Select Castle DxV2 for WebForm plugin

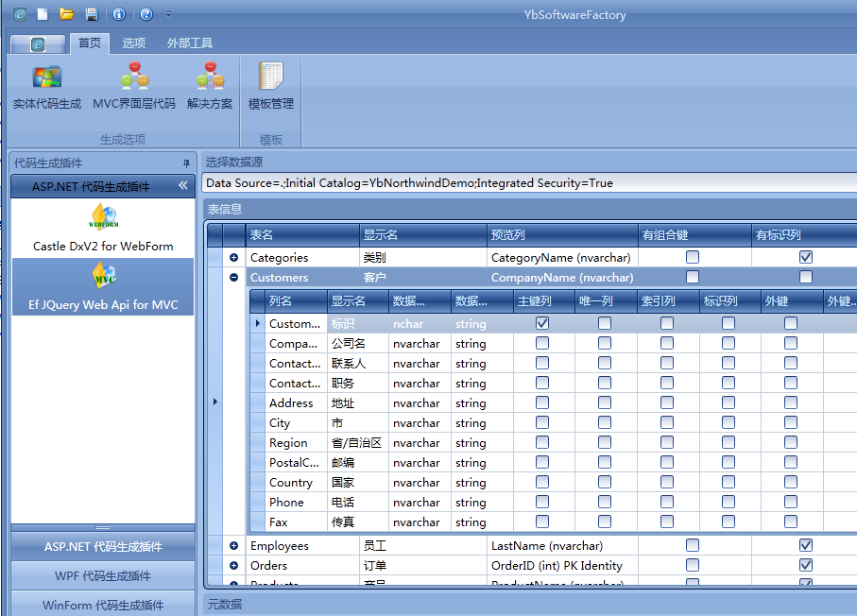tap(103, 228)
